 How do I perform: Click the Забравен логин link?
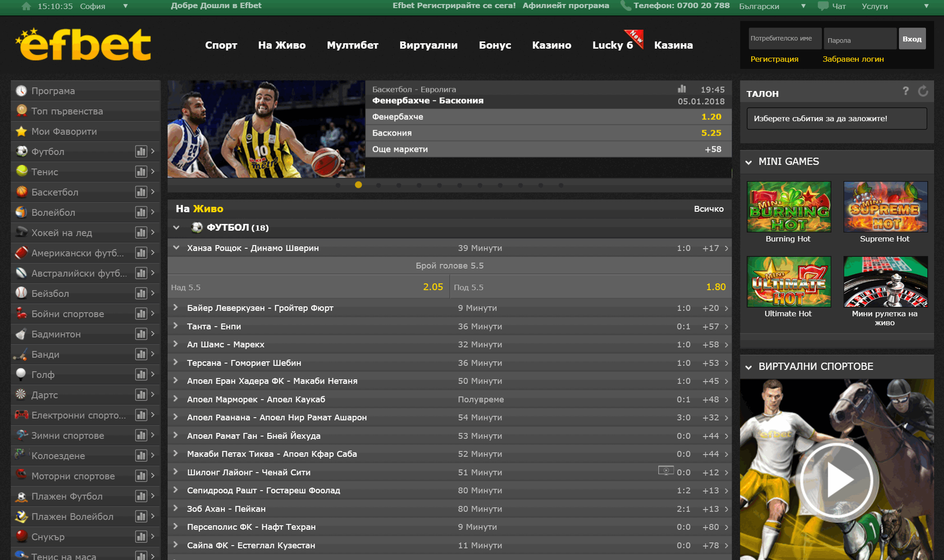tap(853, 59)
